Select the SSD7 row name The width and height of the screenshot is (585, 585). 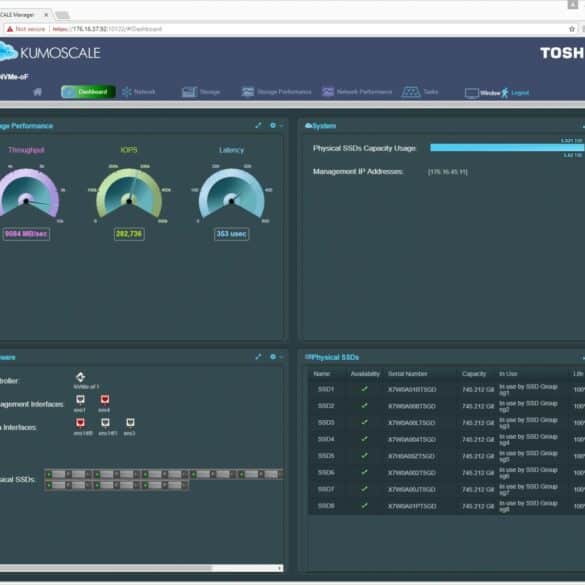tap(326, 489)
